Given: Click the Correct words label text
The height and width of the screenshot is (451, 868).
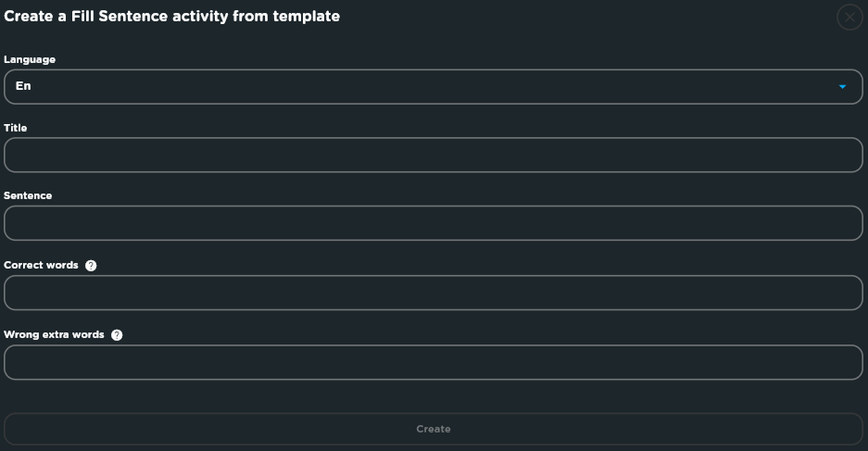Looking at the screenshot, I should (41, 265).
